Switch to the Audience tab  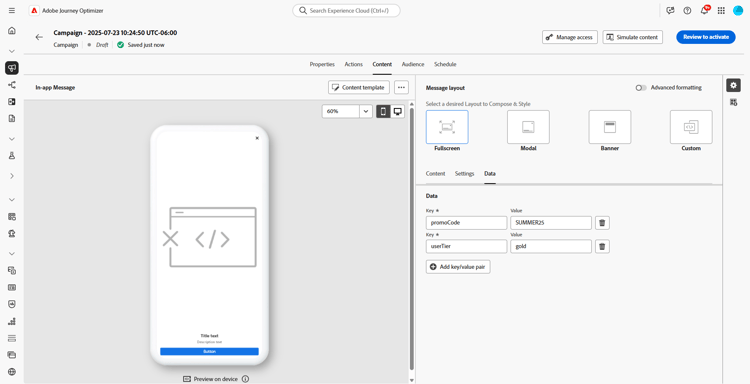(413, 64)
